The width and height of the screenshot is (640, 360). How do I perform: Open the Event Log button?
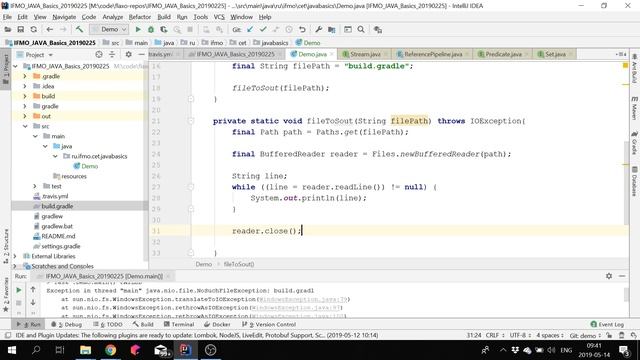(607, 324)
